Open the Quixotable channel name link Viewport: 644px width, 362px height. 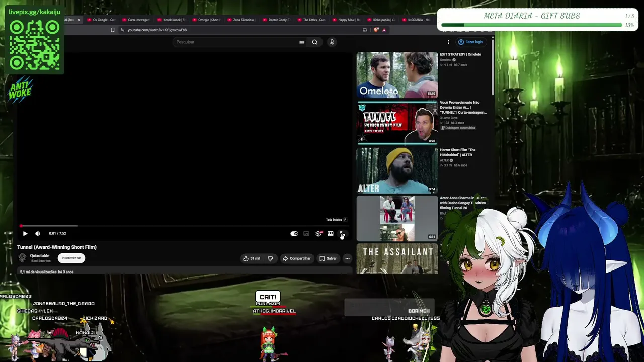40,256
